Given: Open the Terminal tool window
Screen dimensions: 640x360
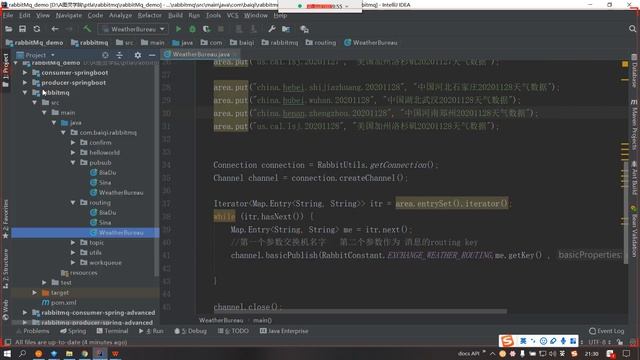Looking at the screenshot, I should pyautogui.click(x=112, y=331).
